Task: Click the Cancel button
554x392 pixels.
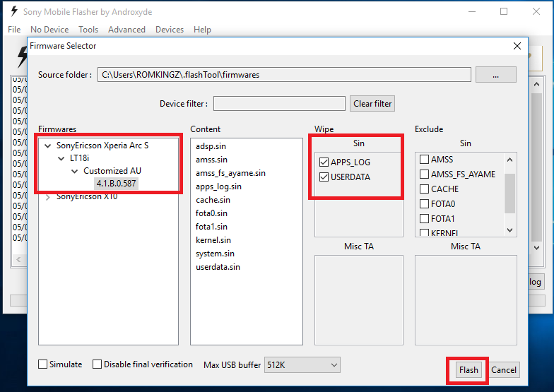Action: coord(503,370)
